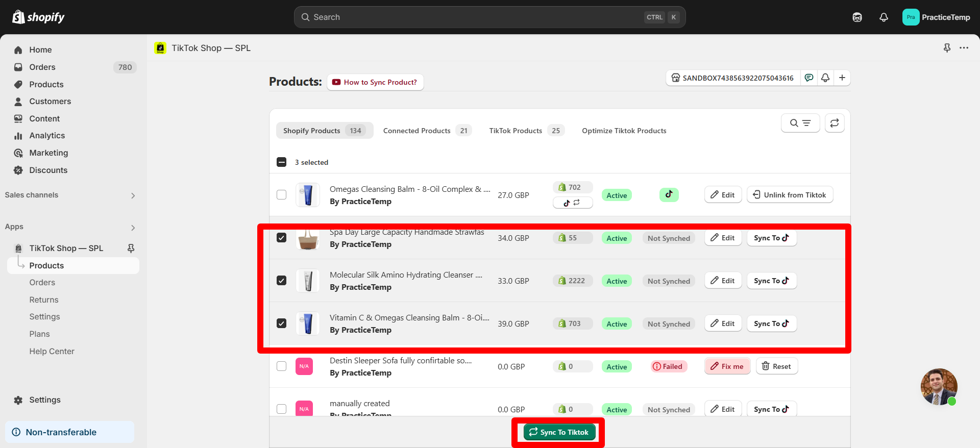Switch to the Connected Products tab

click(427, 131)
